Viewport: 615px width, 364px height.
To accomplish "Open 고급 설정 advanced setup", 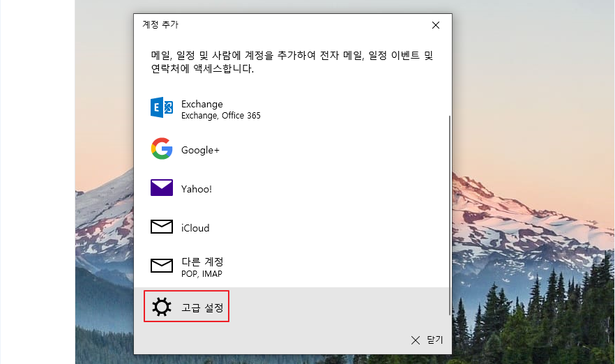I will click(291, 306).
